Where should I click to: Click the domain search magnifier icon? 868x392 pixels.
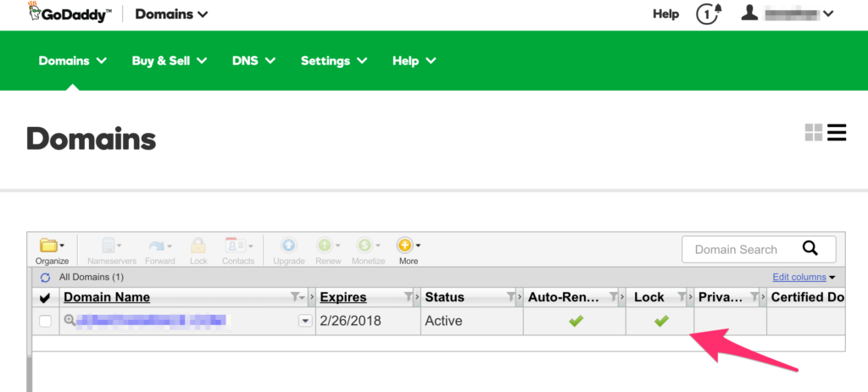[810, 249]
